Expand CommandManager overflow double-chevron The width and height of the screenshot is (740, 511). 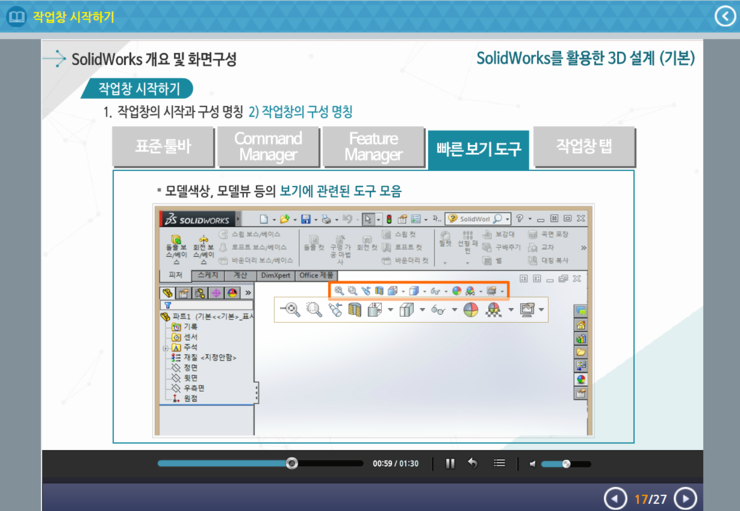click(x=583, y=247)
